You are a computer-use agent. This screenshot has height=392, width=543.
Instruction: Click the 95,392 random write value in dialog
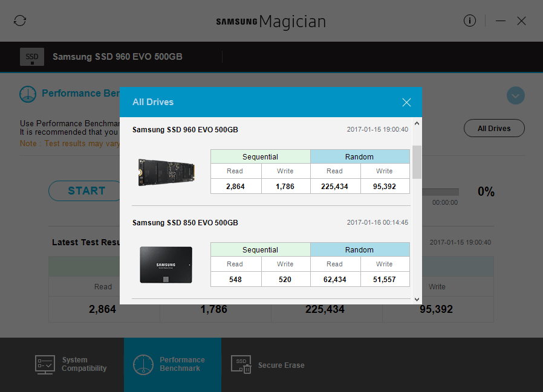385,187
